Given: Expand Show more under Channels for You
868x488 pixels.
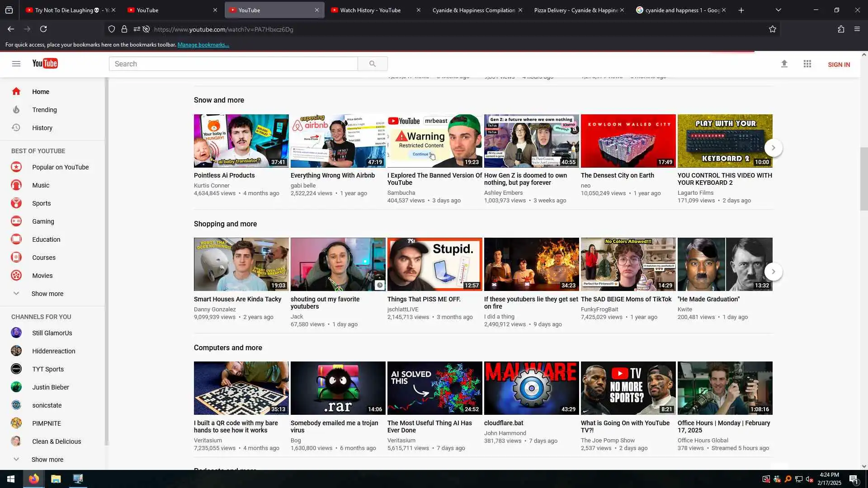Looking at the screenshot, I should pos(47,460).
